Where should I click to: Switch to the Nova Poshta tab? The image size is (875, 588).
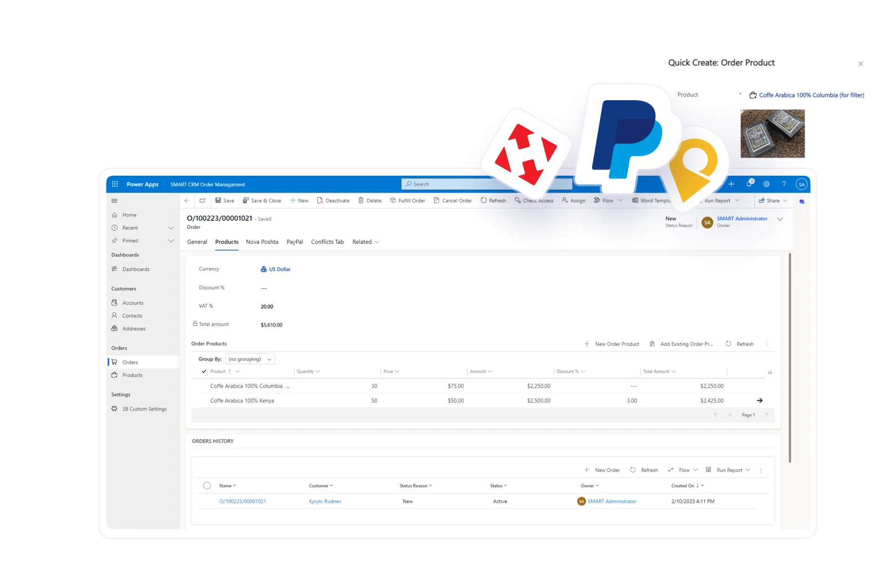coord(262,242)
